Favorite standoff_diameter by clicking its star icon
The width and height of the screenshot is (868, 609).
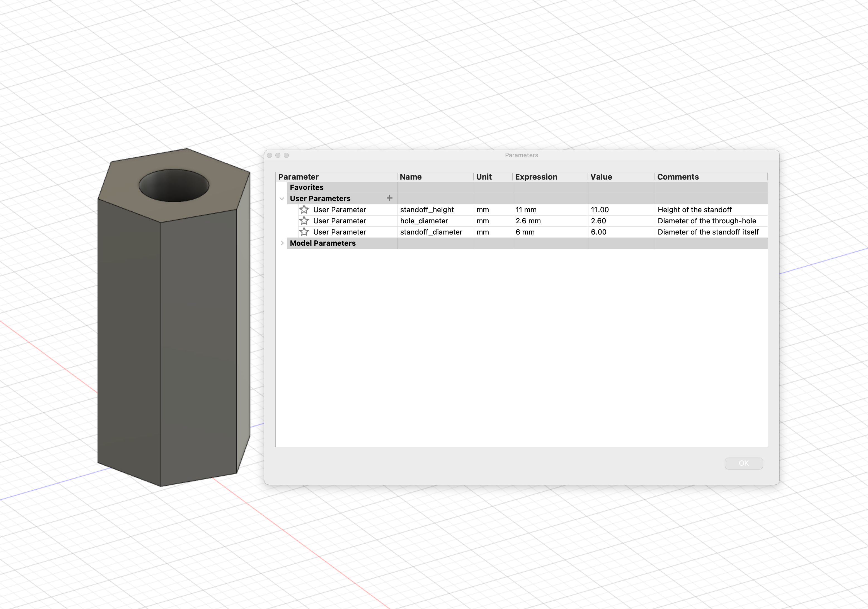(x=304, y=232)
